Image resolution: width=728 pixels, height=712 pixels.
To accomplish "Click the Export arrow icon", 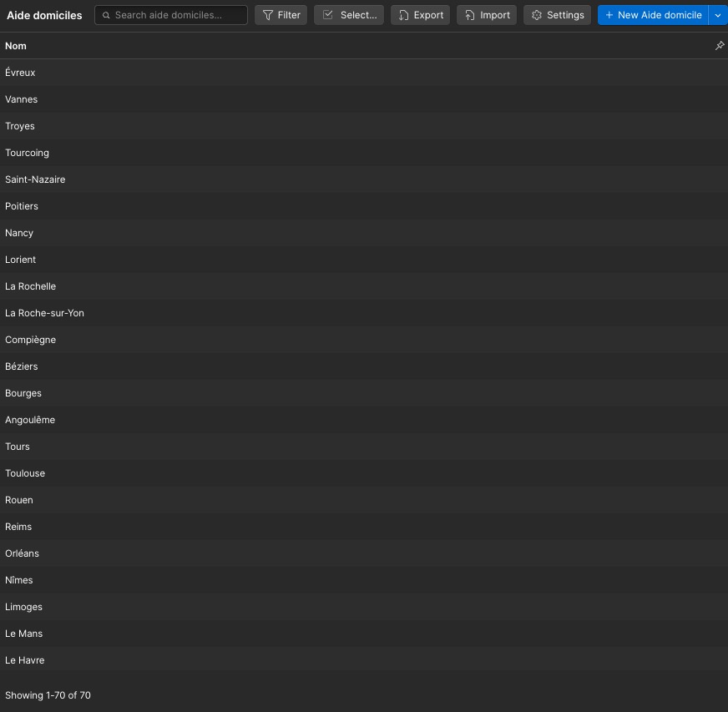I will pyautogui.click(x=404, y=15).
